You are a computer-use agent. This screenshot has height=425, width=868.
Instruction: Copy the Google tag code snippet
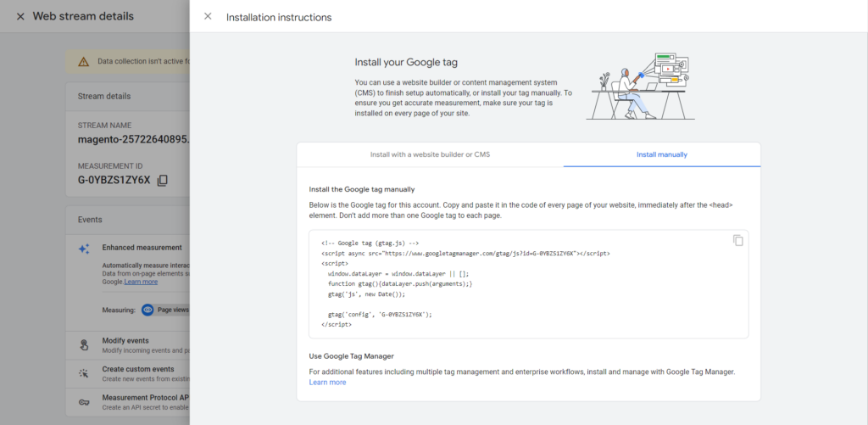[738, 240]
